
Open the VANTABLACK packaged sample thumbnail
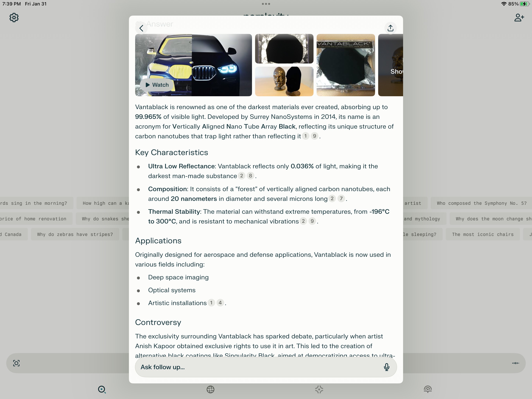pyautogui.click(x=346, y=65)
